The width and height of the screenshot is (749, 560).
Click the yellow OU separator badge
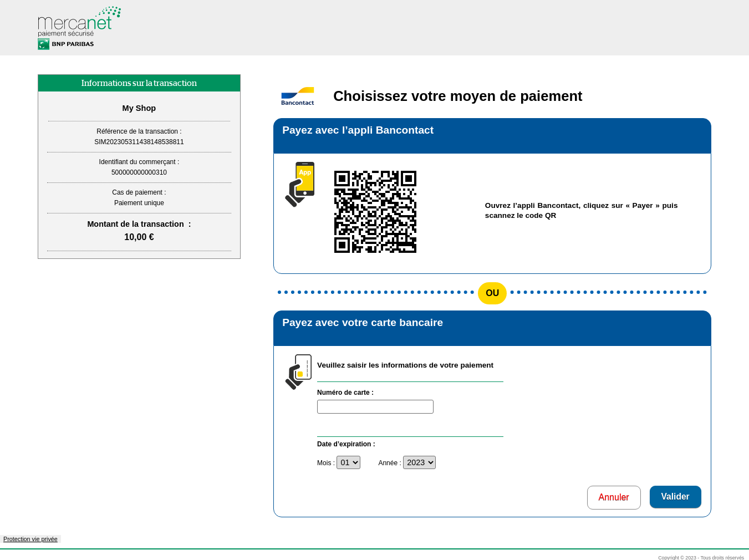click(492, 293)
